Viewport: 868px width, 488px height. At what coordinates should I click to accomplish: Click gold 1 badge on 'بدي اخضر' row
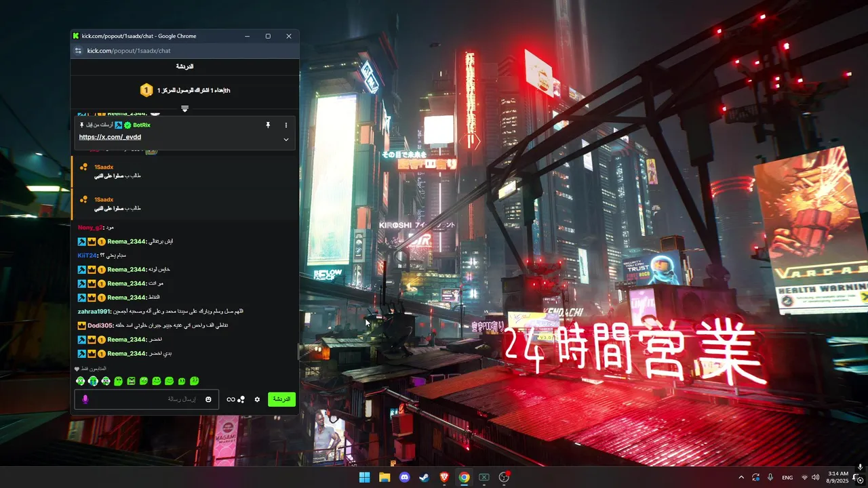pos(101,354)
